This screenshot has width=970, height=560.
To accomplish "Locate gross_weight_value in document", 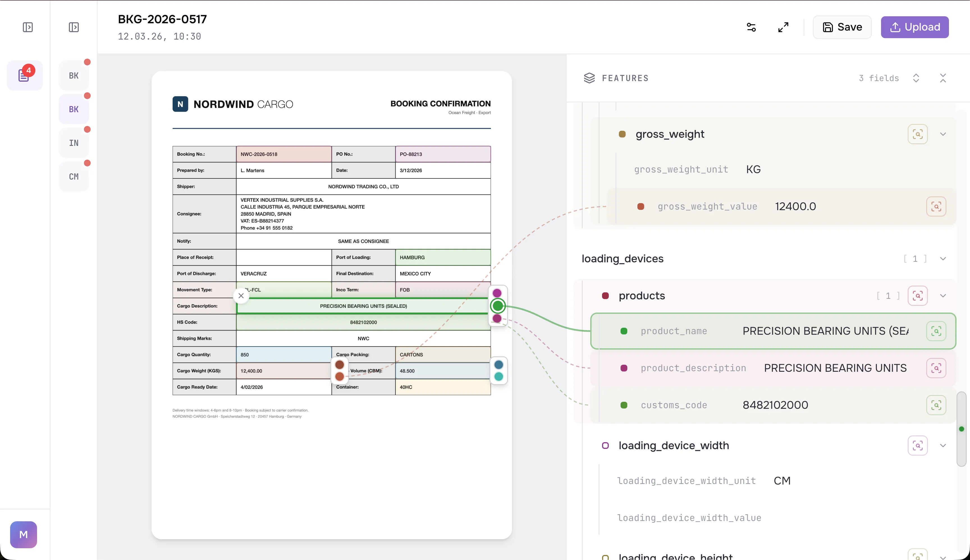I will 936,206.
